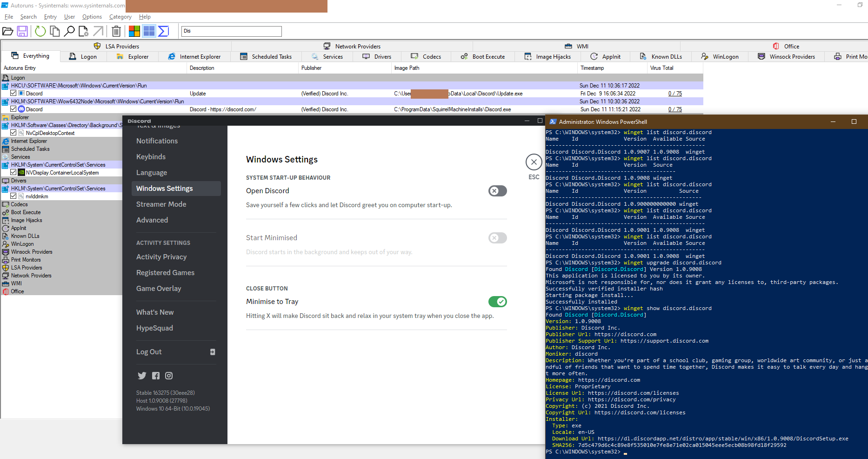
Task: Toggle Hide Microsoft Entries via Windows-logo icon
Action: click(134, 31)
